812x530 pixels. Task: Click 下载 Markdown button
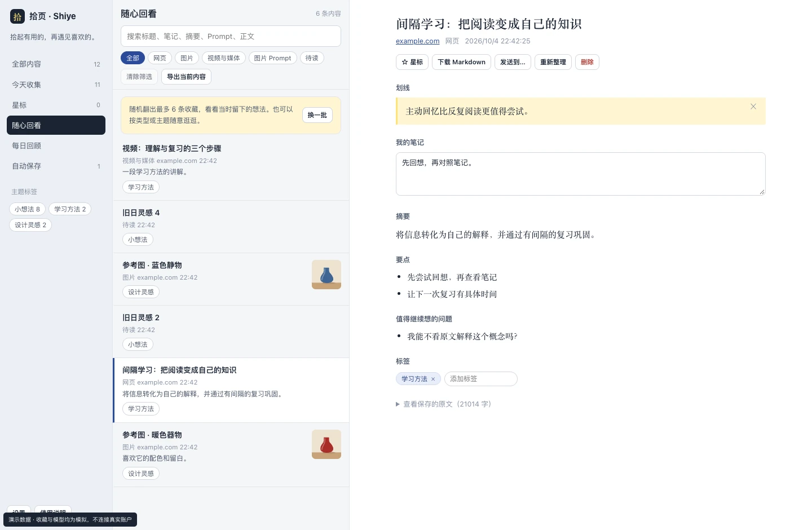click(461, 62)
